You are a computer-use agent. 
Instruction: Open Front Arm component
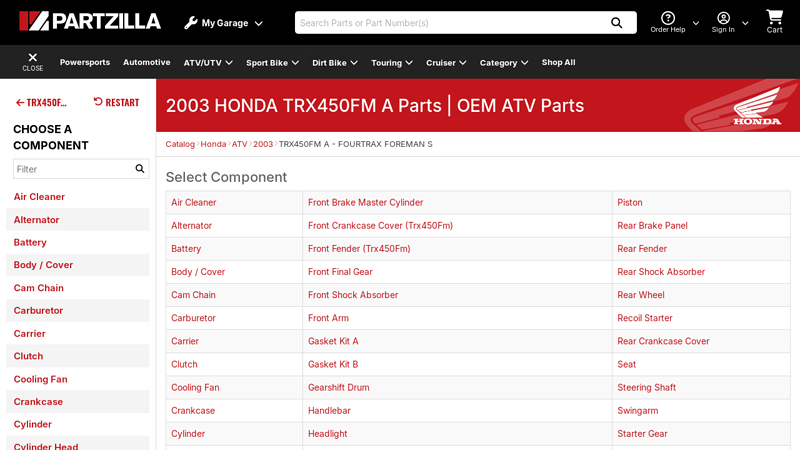[329, 318]
